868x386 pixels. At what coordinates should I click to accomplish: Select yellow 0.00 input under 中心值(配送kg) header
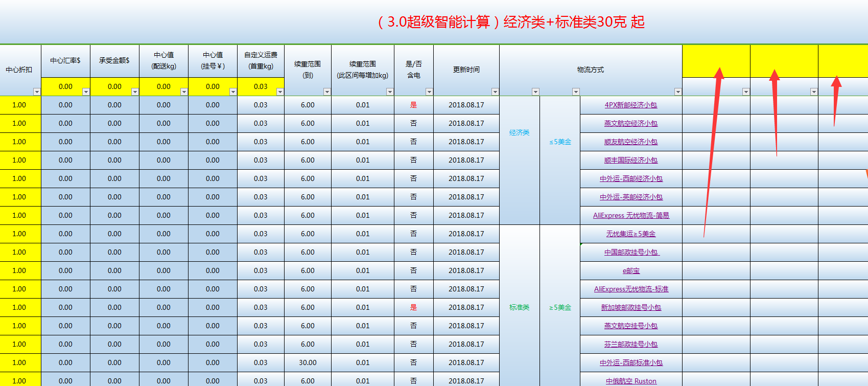163,86
